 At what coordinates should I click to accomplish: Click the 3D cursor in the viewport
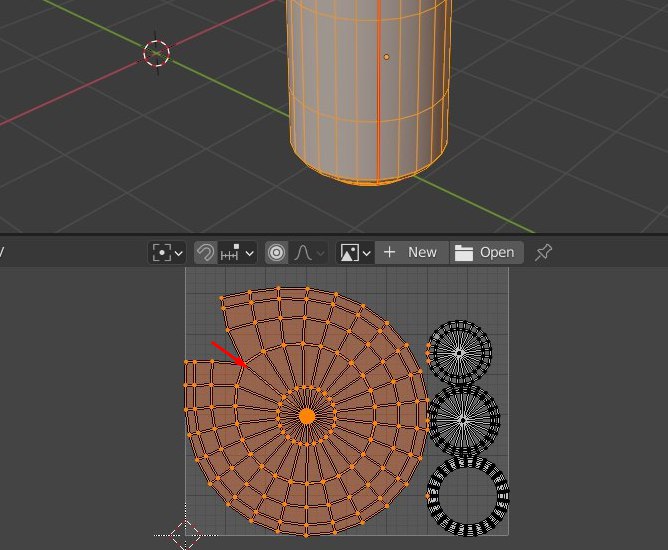click(x=157, y=53)
